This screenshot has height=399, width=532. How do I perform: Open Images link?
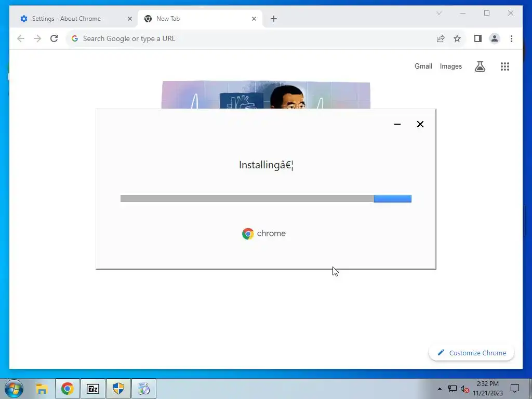[x=450, y=66]
